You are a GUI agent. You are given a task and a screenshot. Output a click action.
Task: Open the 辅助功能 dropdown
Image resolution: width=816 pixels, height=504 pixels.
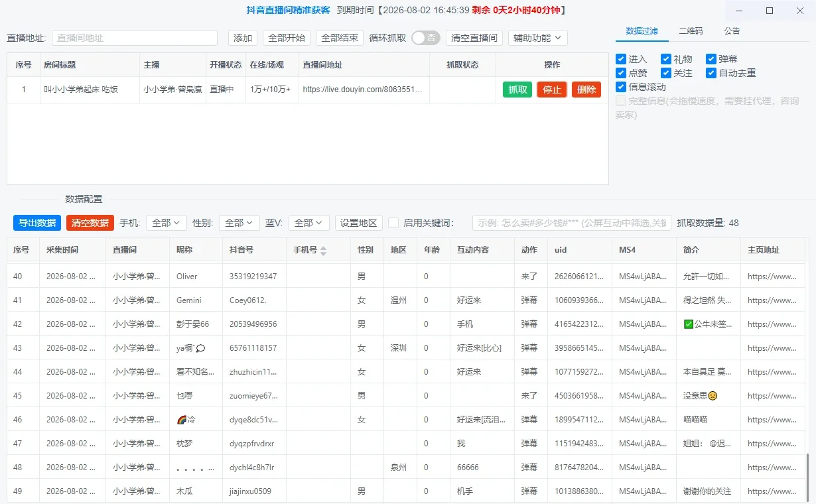click(x=537, y=38)
